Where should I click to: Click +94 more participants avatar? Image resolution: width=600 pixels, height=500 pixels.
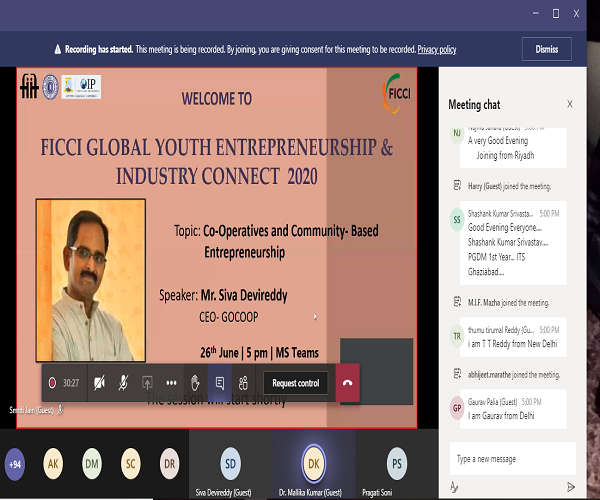click(15, 464)
